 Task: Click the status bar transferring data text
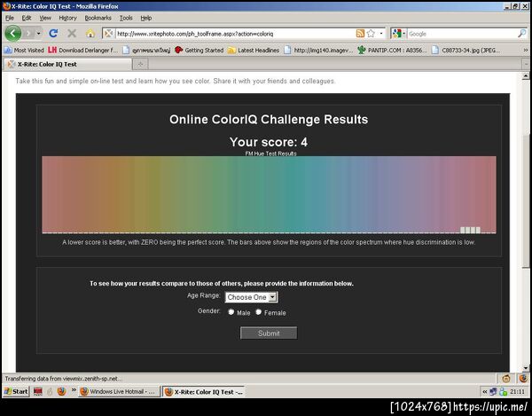tap(64, 379)
